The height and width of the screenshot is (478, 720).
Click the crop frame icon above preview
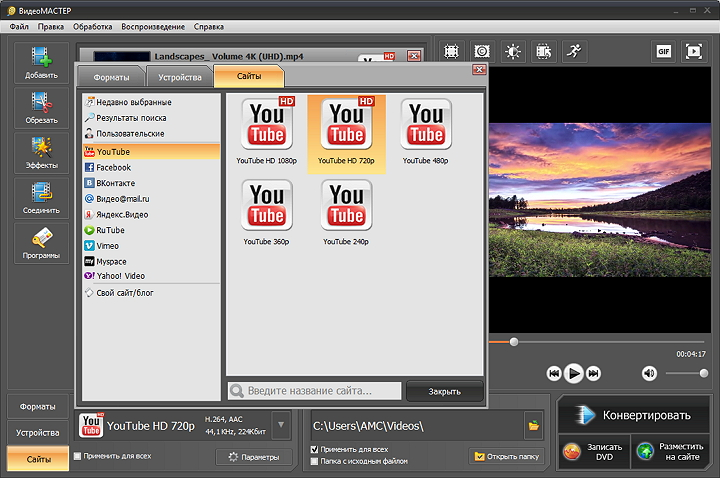[451, 51]
